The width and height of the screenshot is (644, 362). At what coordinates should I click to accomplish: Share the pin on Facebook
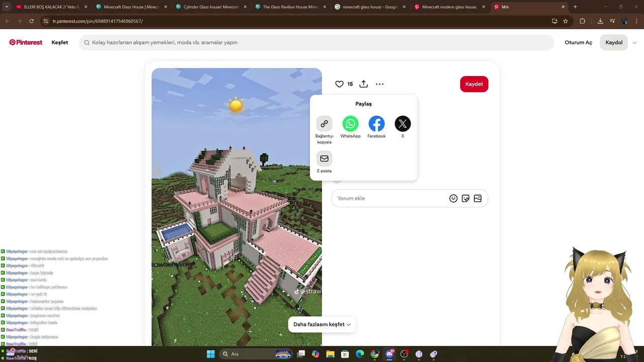(376, 124)
